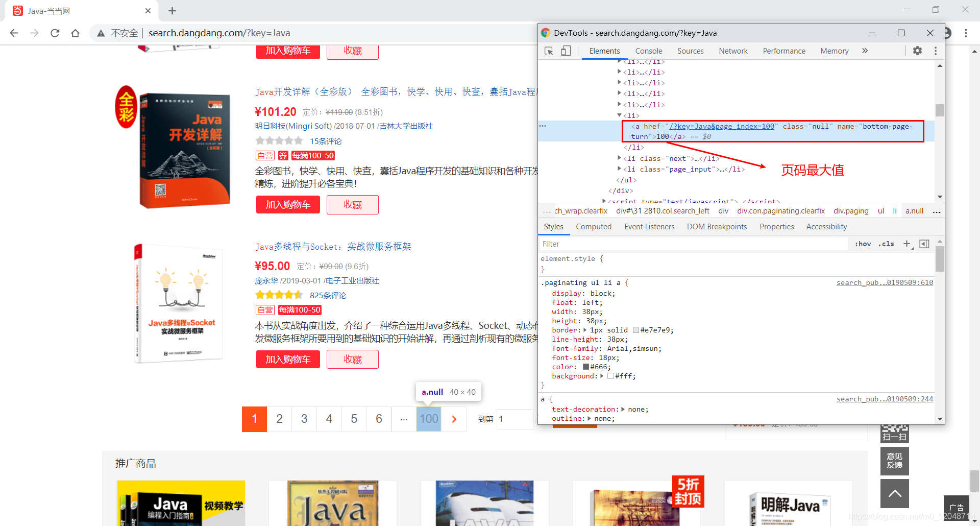
Task: Click 加入购物车 for Java多线程与Socket book
Action: (287, 359)
